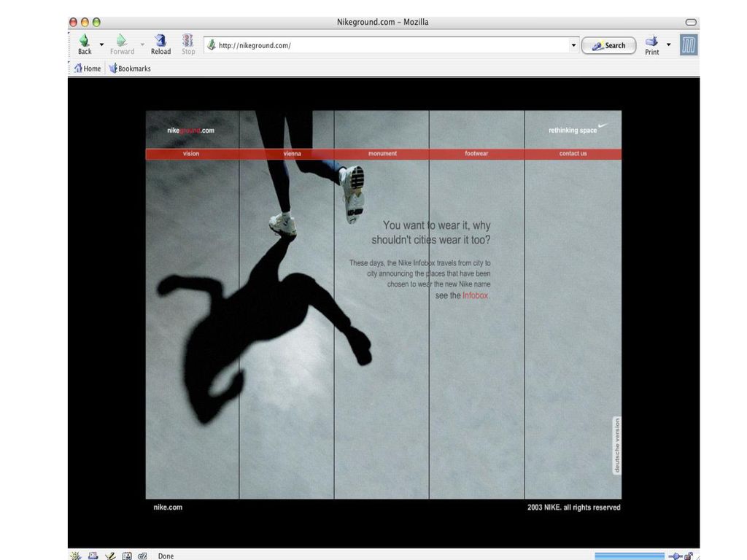The height and width of the screenshot is (560, 747).
Task: Open the Back history dropdown arrow
Action: tap(101, 44)
